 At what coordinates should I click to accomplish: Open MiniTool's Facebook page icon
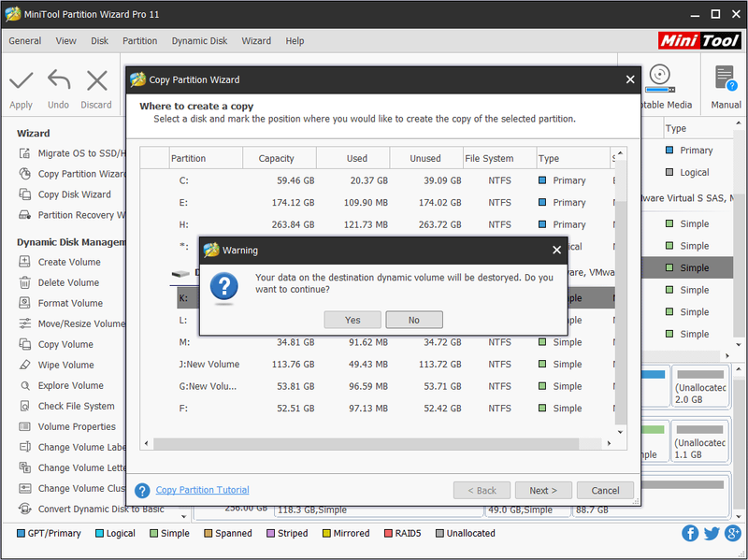(690, 533)
